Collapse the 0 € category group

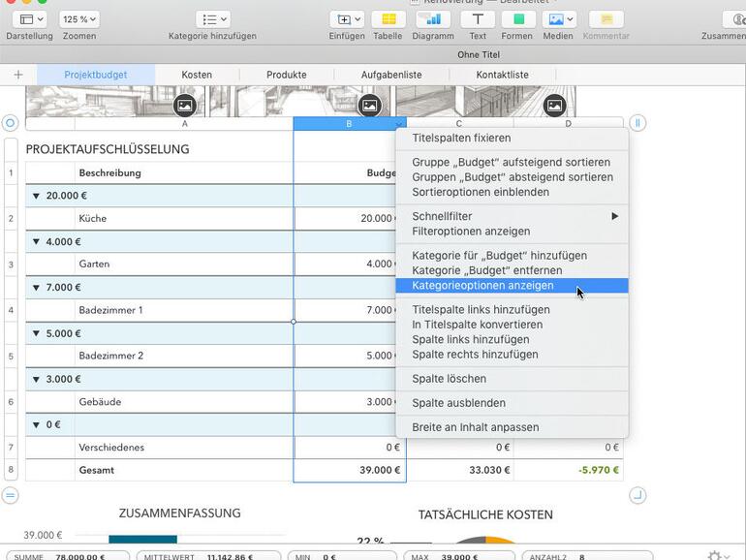pos(36,425)
